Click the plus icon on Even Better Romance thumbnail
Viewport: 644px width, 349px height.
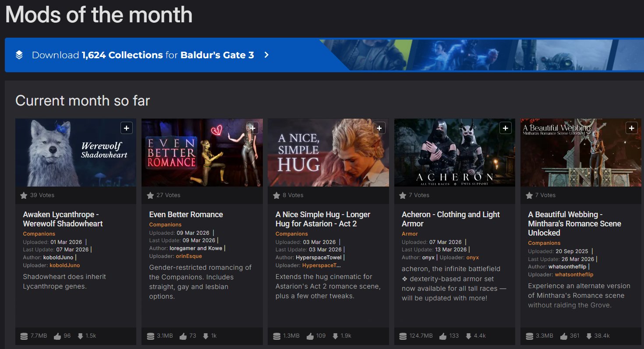[x=253, y=128]
